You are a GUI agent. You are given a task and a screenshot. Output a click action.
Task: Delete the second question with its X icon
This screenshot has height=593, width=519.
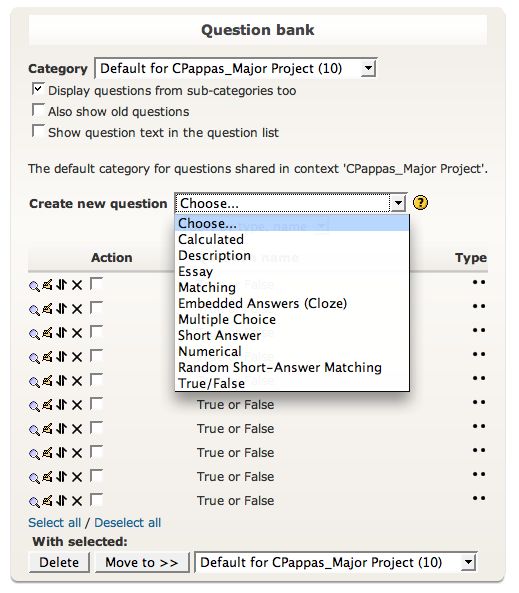point(77,309)
